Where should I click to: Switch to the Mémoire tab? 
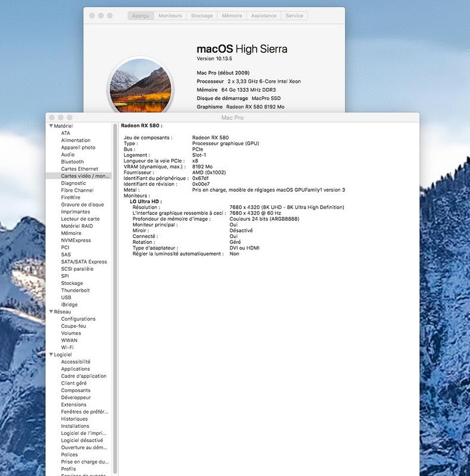232,16
